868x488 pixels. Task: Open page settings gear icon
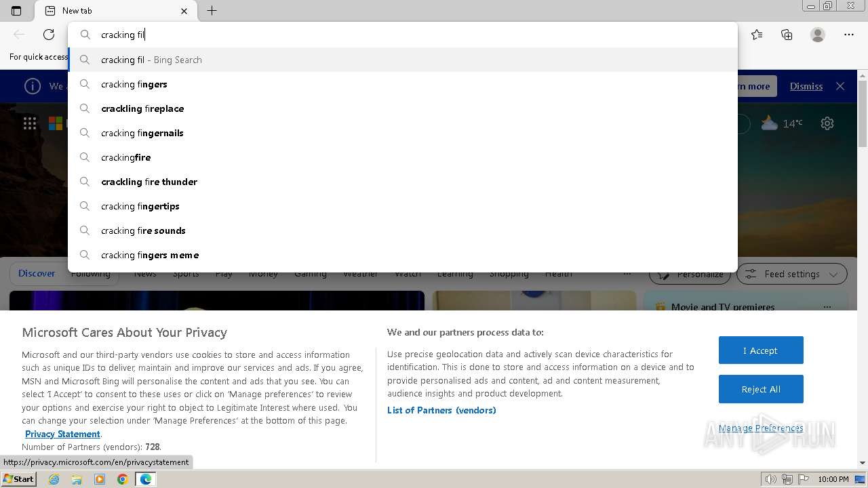click(827, 123)
